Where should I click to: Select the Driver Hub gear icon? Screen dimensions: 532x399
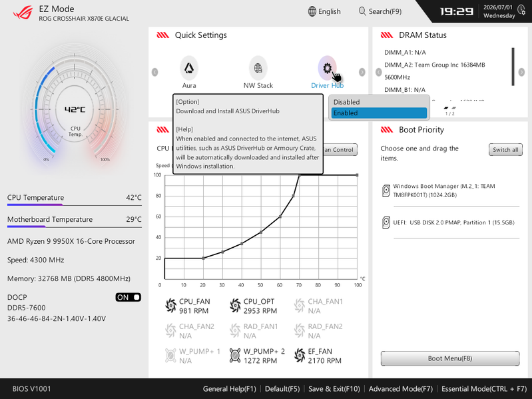(327, 68)
